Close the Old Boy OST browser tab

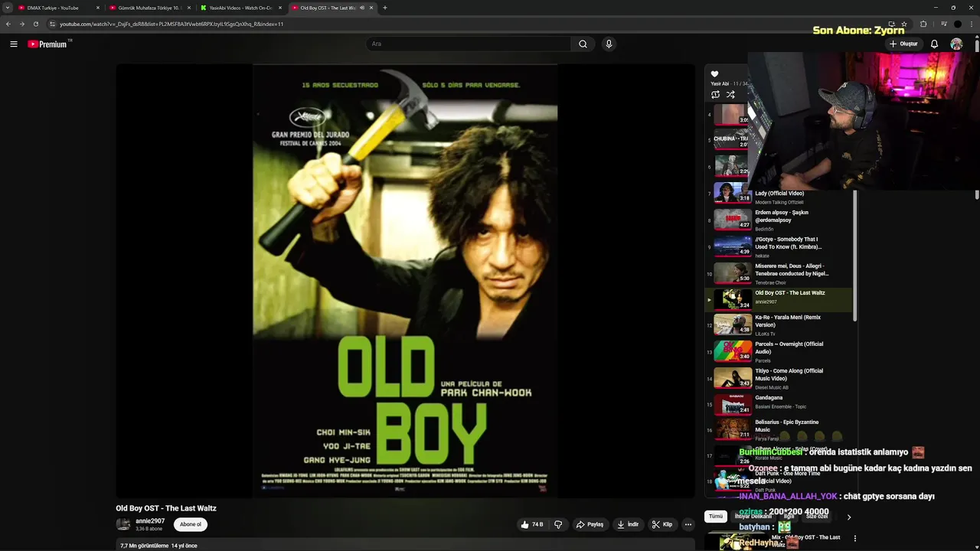pyautogui.click(x=371, y=8)
